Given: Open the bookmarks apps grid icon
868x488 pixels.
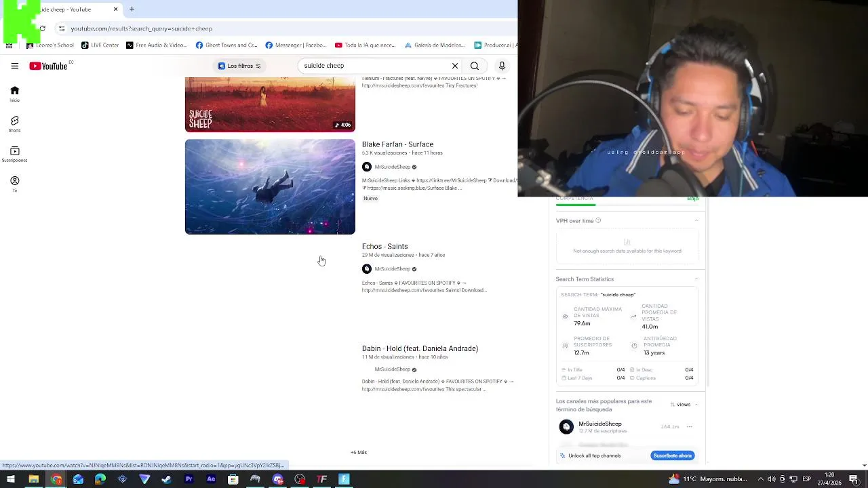Looking at the screenshot, I should point(9,45).
